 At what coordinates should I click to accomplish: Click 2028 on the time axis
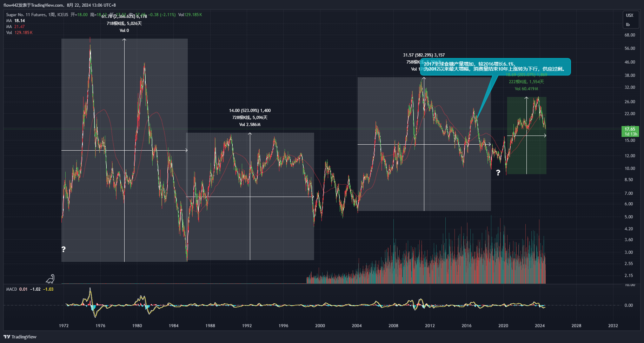(576, 326)
